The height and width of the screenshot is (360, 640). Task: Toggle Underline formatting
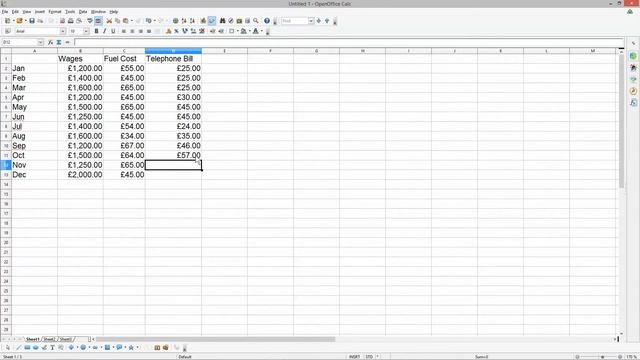(113, 31)
